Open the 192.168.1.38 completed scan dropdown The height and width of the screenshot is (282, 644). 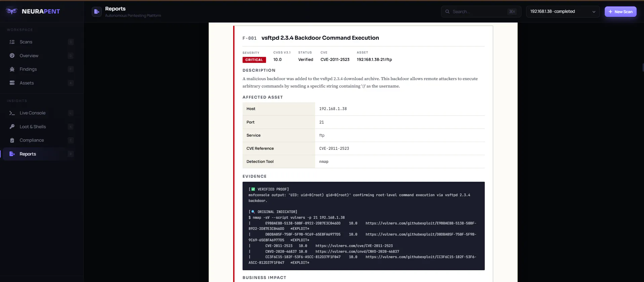563,11
